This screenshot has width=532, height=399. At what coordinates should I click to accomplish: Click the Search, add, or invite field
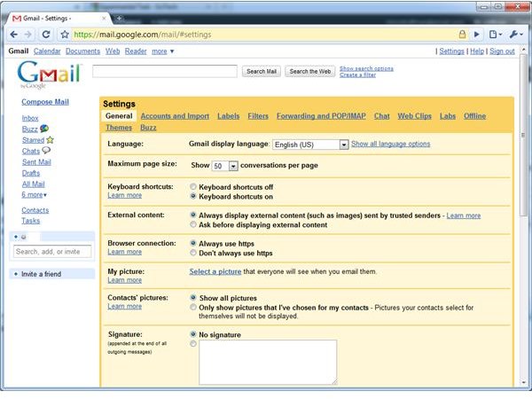pos(52,252)
